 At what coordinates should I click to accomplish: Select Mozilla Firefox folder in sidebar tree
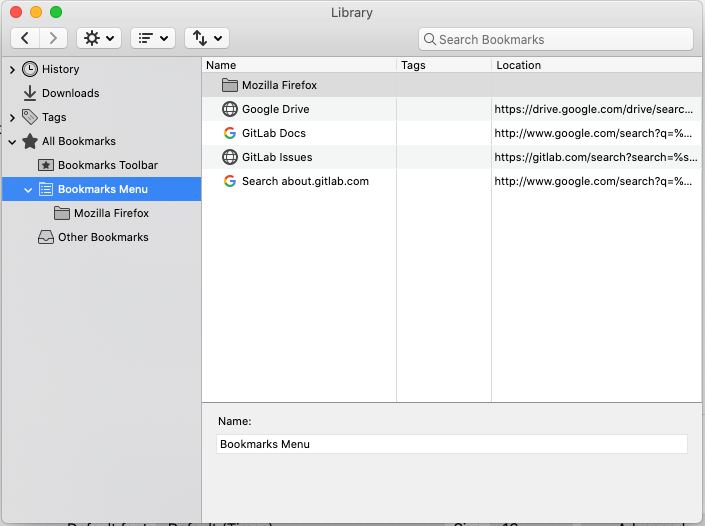click(112, 213)
